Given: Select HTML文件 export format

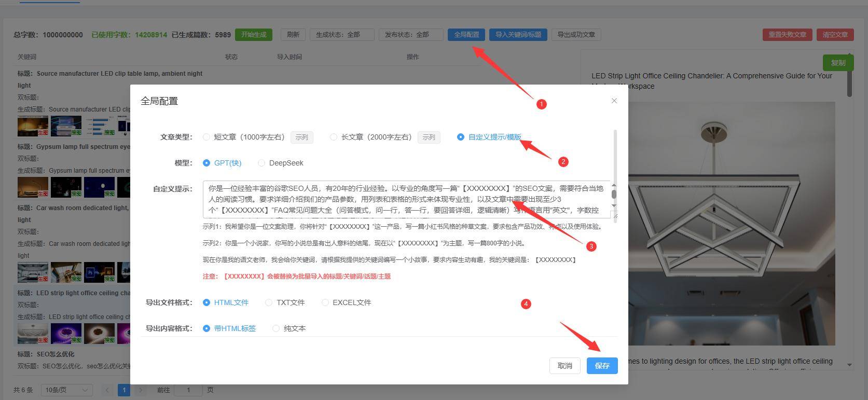Looking at the screenshot, I should (x=226, y=302).
